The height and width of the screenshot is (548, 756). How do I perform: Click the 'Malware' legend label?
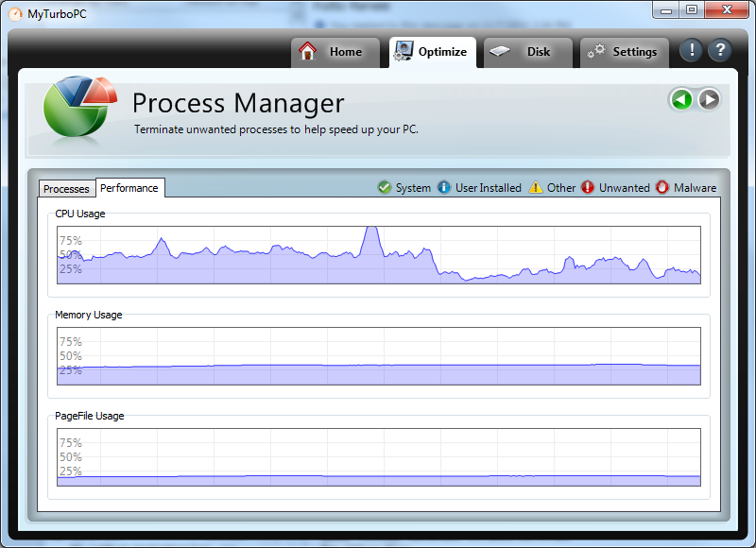click(696, 188)
